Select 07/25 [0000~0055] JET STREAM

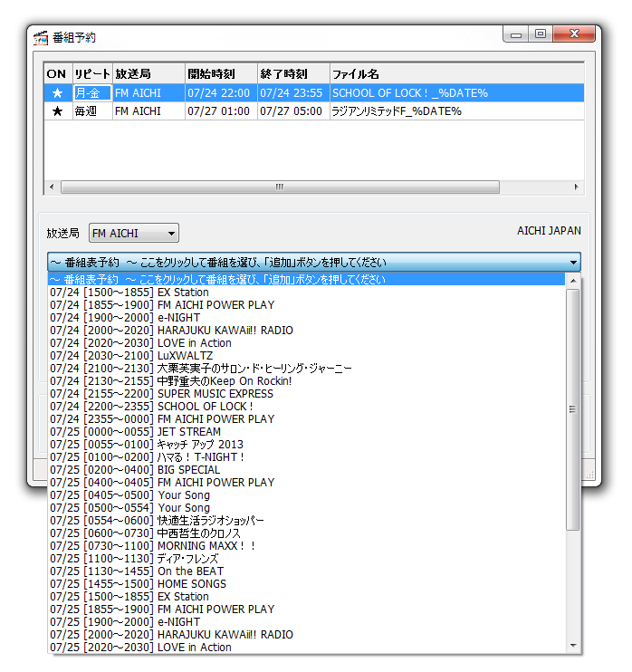coord(306,432)
